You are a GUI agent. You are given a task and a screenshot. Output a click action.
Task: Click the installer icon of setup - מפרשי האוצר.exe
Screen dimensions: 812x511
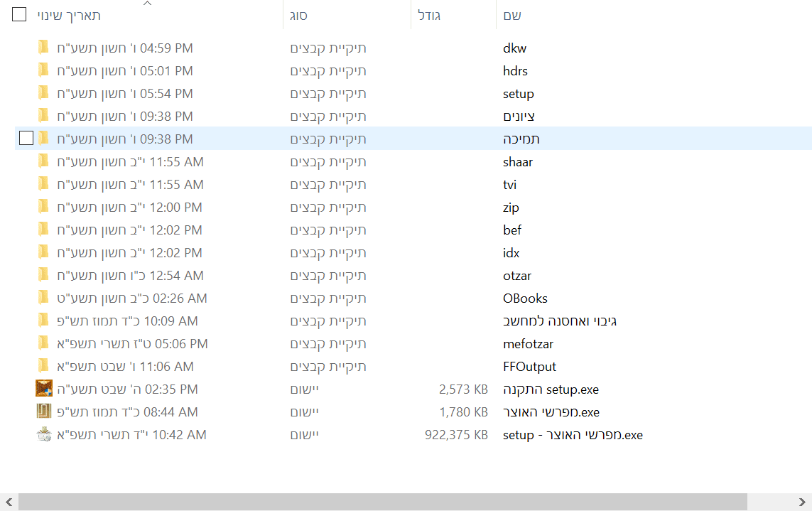coord(44,434)
